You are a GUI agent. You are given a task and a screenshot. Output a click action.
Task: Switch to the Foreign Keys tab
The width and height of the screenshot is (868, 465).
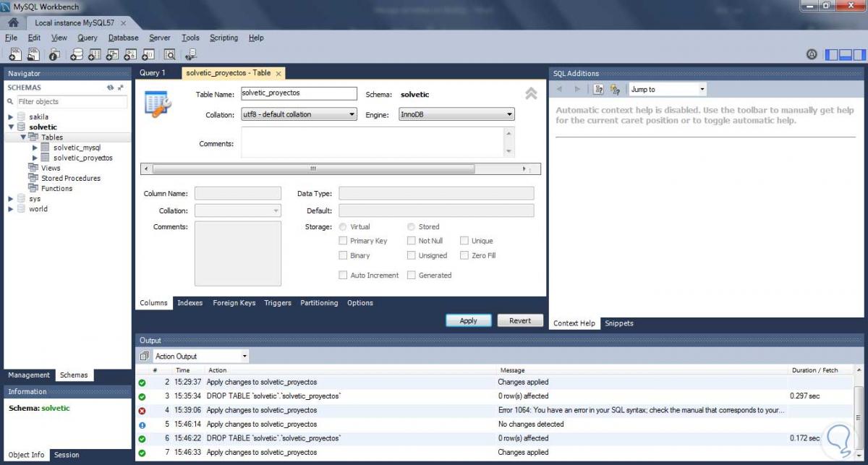click(234, 303)
